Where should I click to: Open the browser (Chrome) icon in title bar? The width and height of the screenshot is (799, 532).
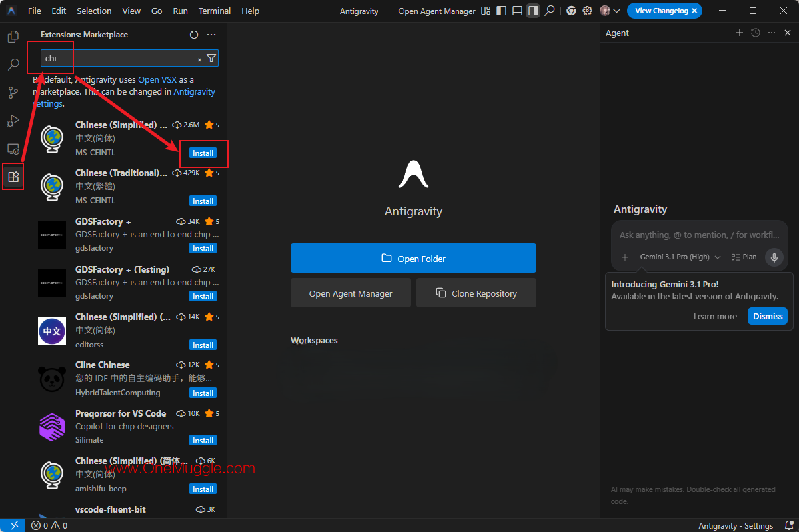tap(571, 11)
